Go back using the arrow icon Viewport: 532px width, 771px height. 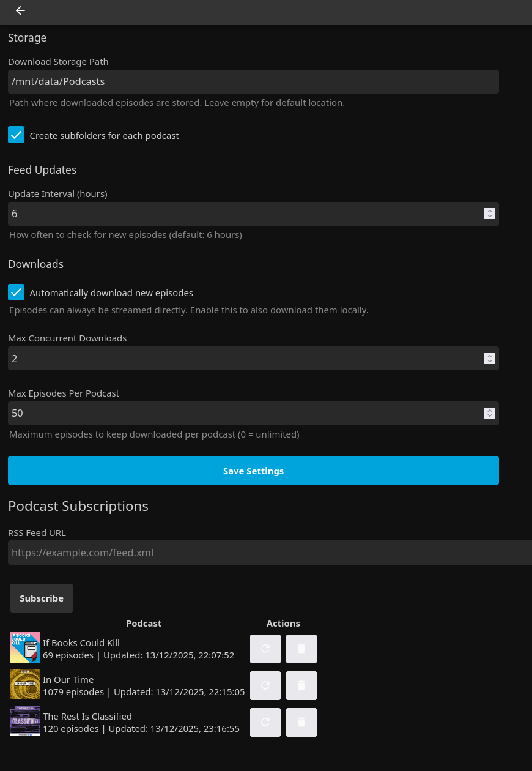point(20,10)
